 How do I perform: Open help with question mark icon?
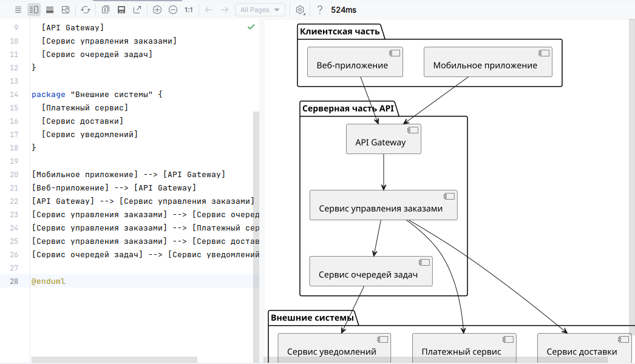[x=320, y=10]
